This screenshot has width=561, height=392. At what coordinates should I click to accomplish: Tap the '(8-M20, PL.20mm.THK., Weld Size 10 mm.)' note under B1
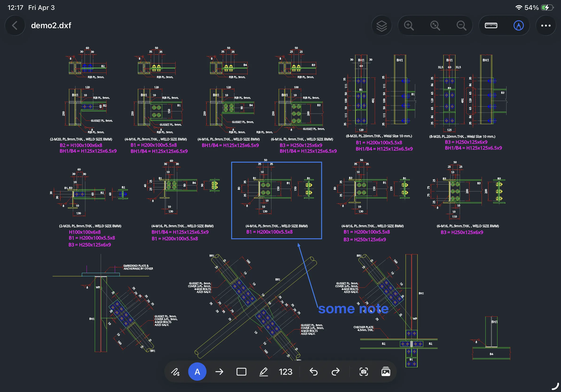379,136
